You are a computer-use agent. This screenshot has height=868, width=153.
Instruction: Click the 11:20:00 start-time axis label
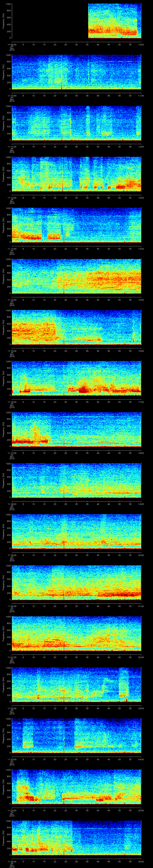[x=12, y=606]
